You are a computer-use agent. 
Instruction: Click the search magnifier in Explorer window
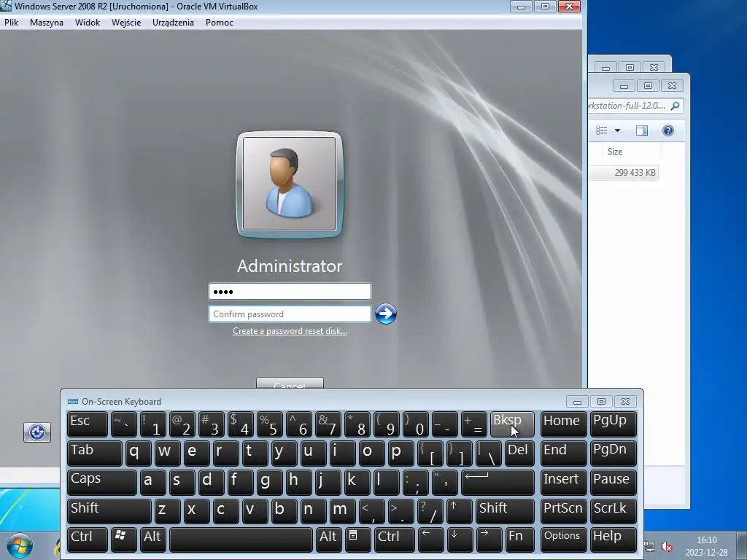click(675, 106)
